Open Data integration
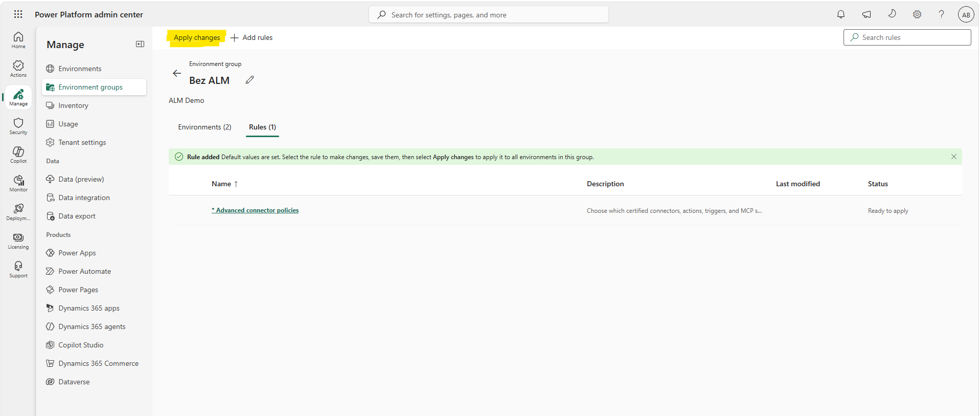Viewport: 980px width, 416px height. click(x=94, y=198)
